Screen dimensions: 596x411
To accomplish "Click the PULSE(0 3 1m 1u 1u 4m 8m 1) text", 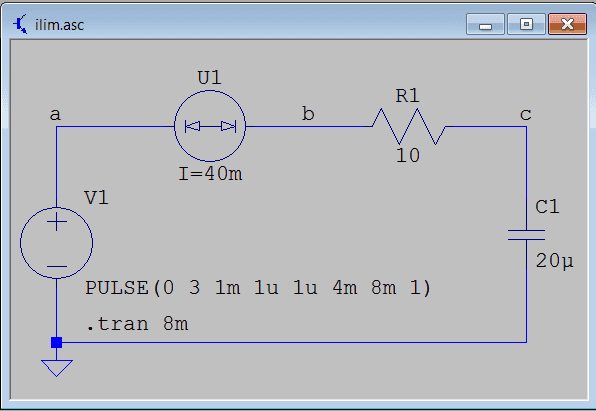I will [258, 288].
